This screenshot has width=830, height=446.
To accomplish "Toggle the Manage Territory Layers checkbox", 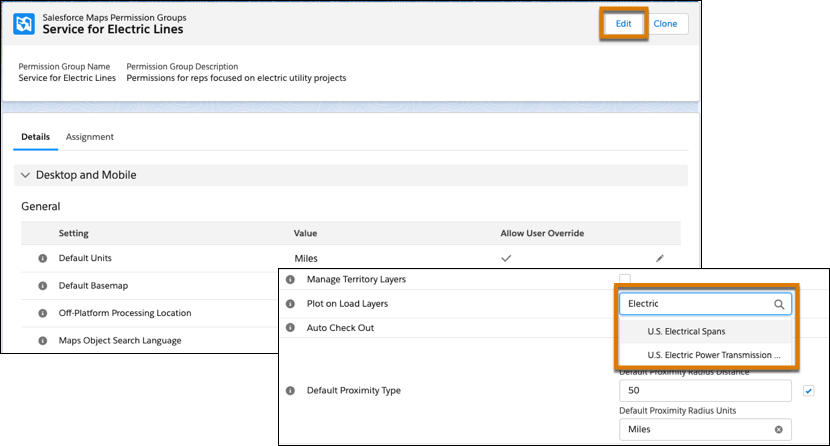I will coord(625,278).
